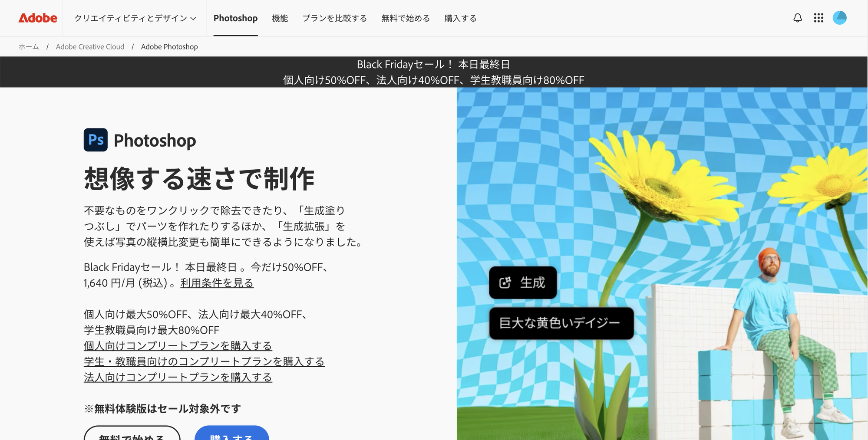Click the 想像する速さで制作 heading
Viewport: 868px width, 440px height.
pos(199,178)
